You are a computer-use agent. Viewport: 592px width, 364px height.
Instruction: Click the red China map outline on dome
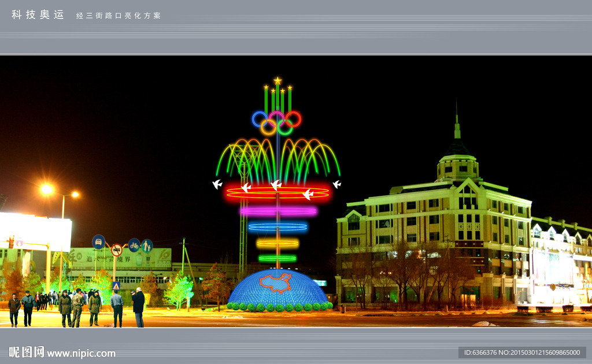coord(275,283)
